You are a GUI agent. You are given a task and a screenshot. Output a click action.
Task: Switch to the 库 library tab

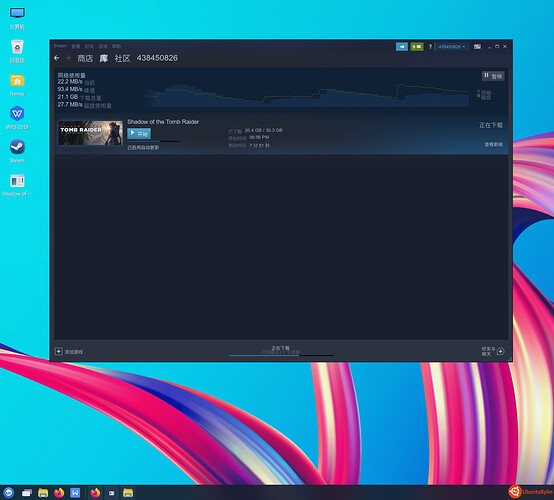[104, 58]
